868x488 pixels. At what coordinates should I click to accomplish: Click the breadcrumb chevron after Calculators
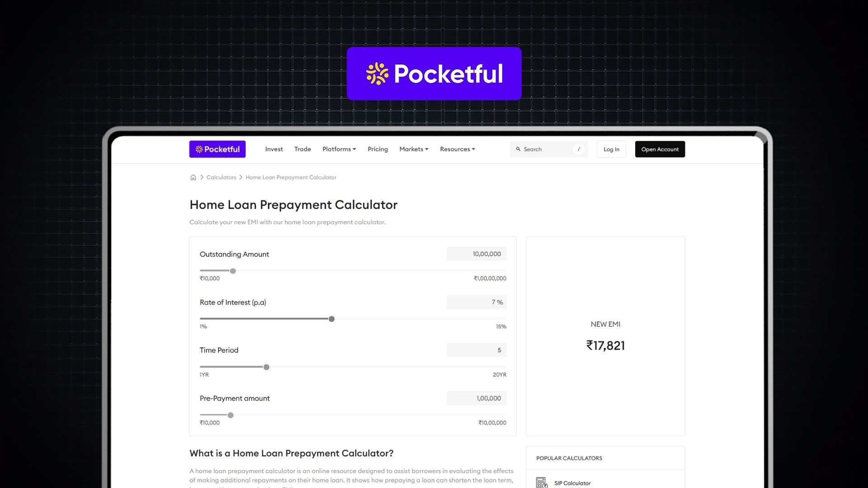pyautogui.click(x=241, y=177)
